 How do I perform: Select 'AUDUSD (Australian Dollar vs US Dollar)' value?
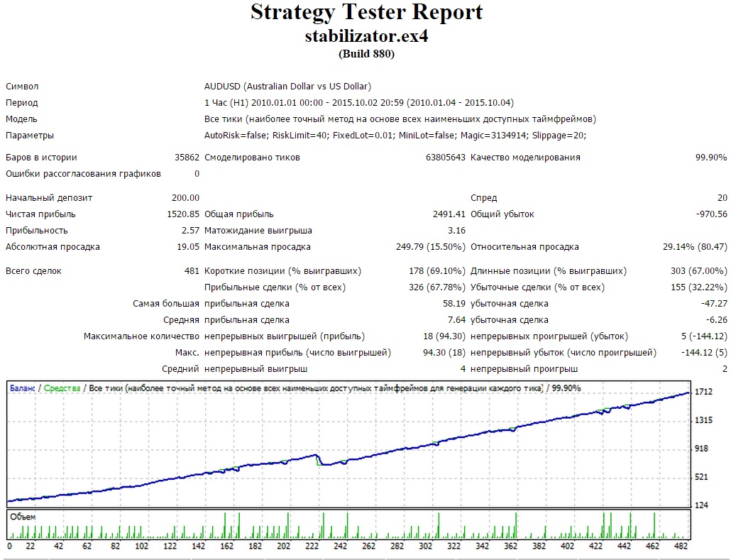[x=287, y=87]
